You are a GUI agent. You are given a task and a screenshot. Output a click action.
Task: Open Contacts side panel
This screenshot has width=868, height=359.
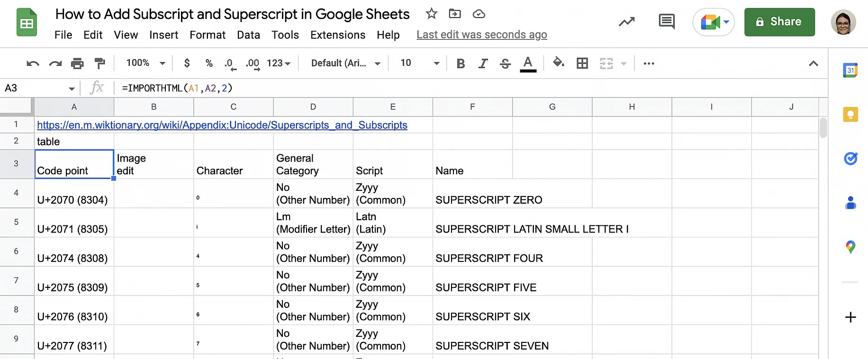[x=850, y=203]
